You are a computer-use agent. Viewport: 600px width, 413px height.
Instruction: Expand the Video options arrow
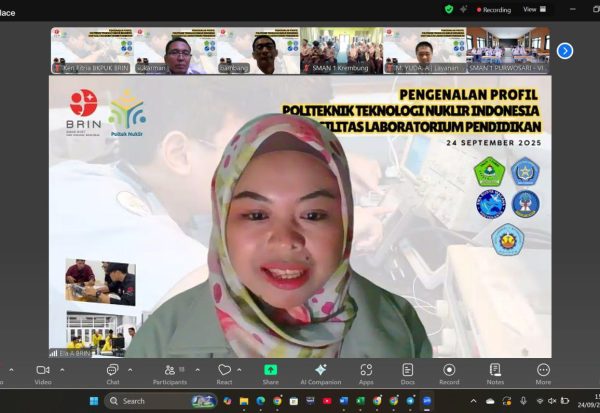[x=61, y=369]
